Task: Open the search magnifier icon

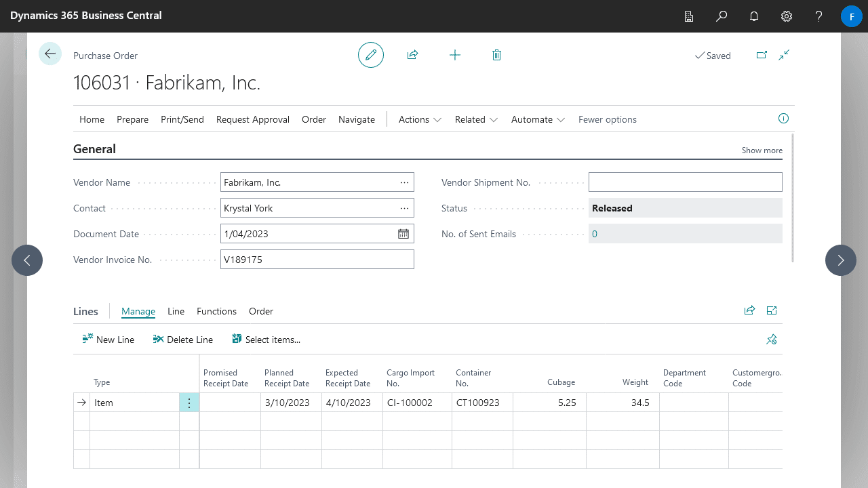Action: 722,16
